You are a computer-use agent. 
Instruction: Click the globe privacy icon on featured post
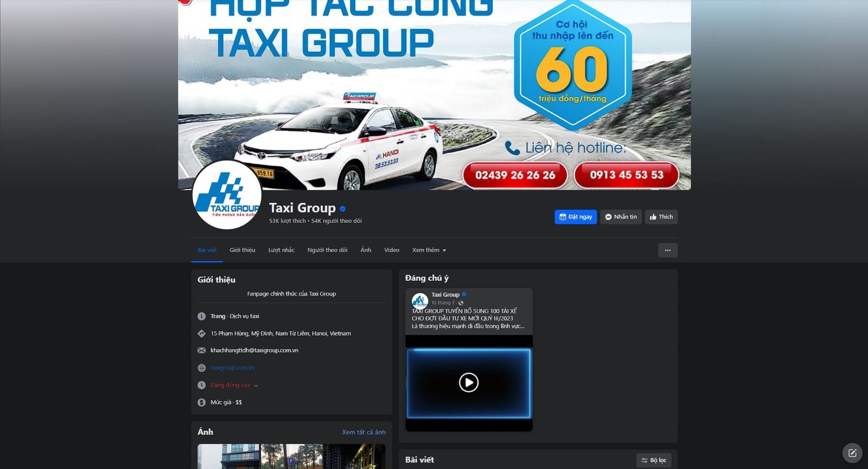[x=461, y=303]
